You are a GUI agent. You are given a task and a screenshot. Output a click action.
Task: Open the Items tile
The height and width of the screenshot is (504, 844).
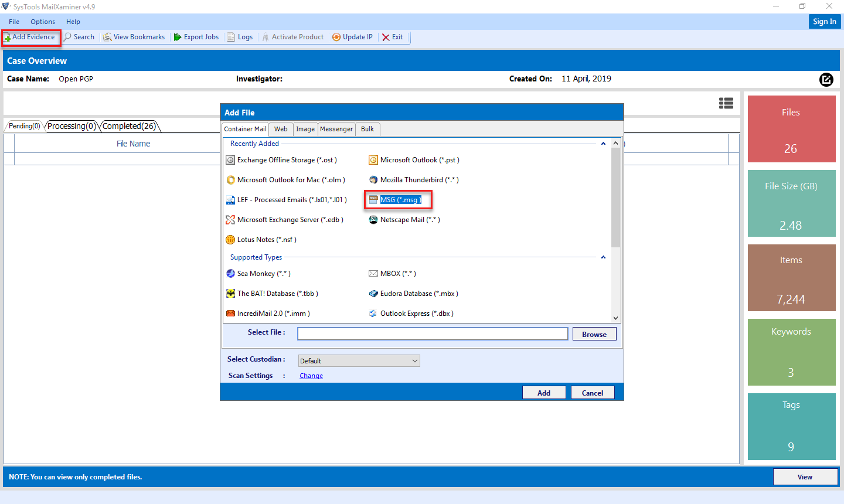coord(792,278)
